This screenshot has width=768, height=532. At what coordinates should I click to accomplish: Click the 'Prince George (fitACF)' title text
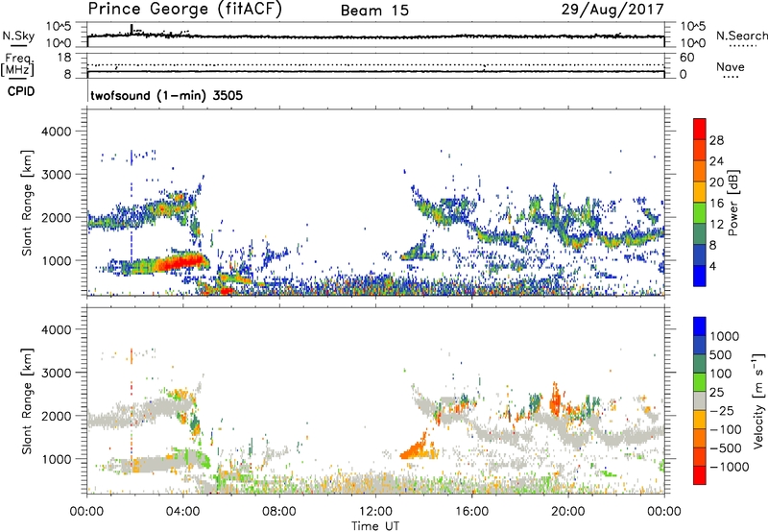(x=184, y=10)
